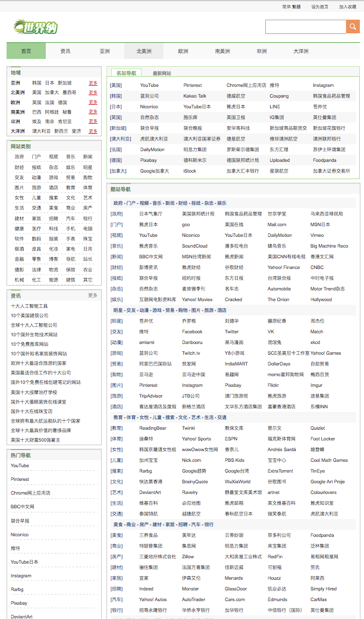
Task: Open the 摄影 website category
Action: click(19, 270)
